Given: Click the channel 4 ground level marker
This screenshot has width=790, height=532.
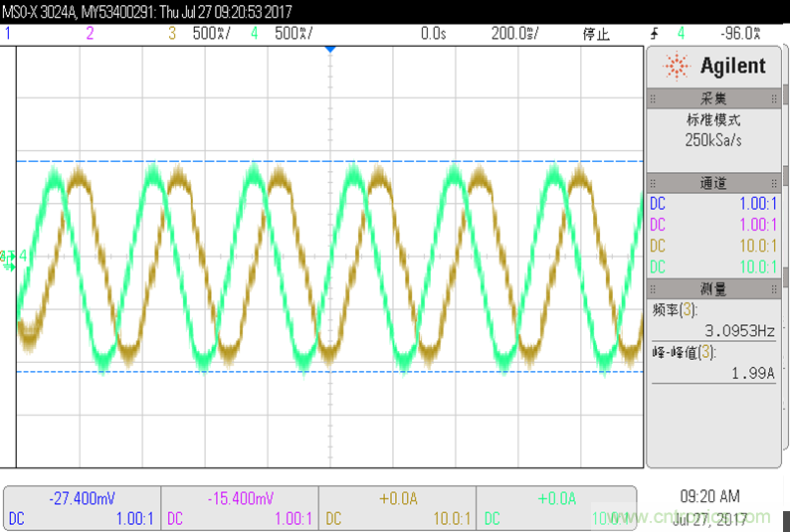Looking at the screenshot, I should pyautogui.click(x=8, y=257).
